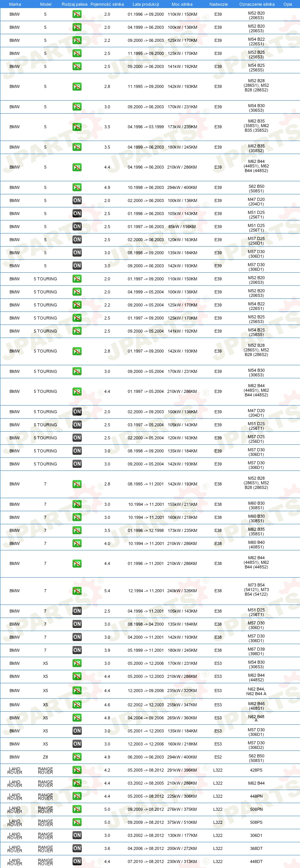Select the 375kW / 510KM power cell
This screenshot has height=868, width=300.
pyautogui.click(x=182, y=822)
